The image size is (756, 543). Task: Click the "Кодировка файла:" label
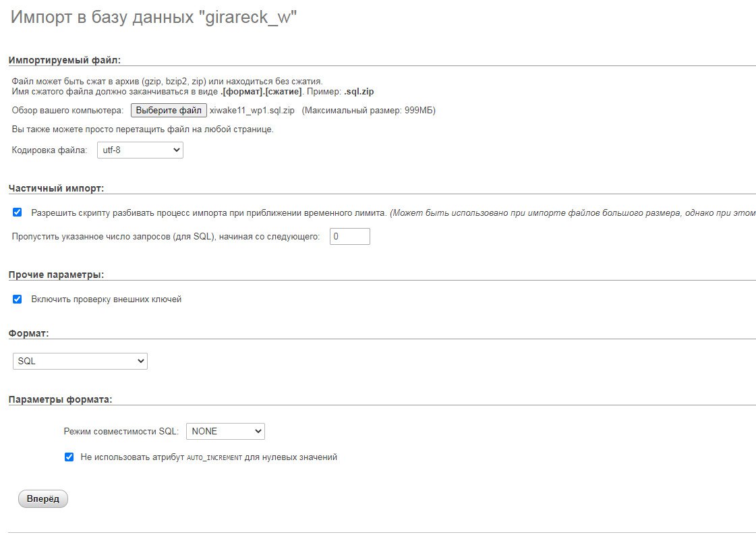click(50, 150)
